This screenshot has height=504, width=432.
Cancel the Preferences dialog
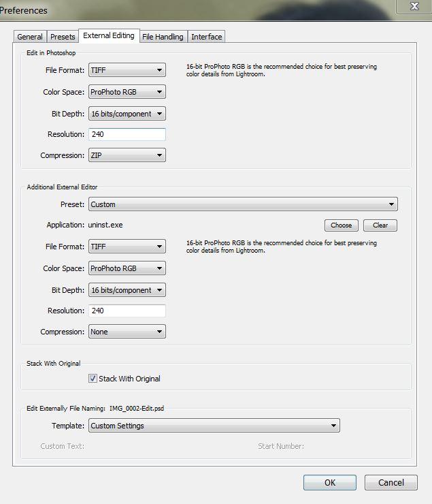tap(391, 483)
